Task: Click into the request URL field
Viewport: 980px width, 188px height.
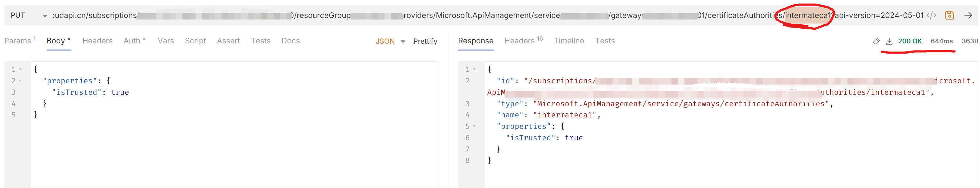Action: (457, 15)
